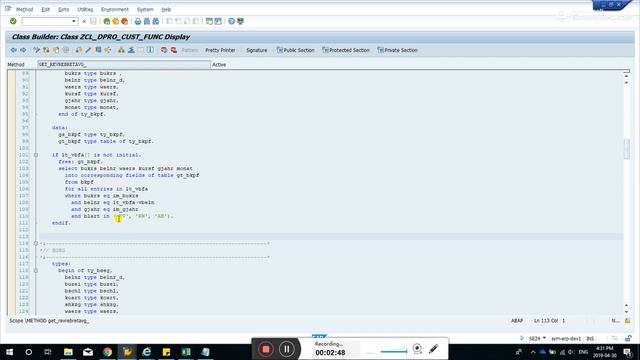Screen dimensions: 640x360
Task: Click the Method name input field
Action: point(124,64)
